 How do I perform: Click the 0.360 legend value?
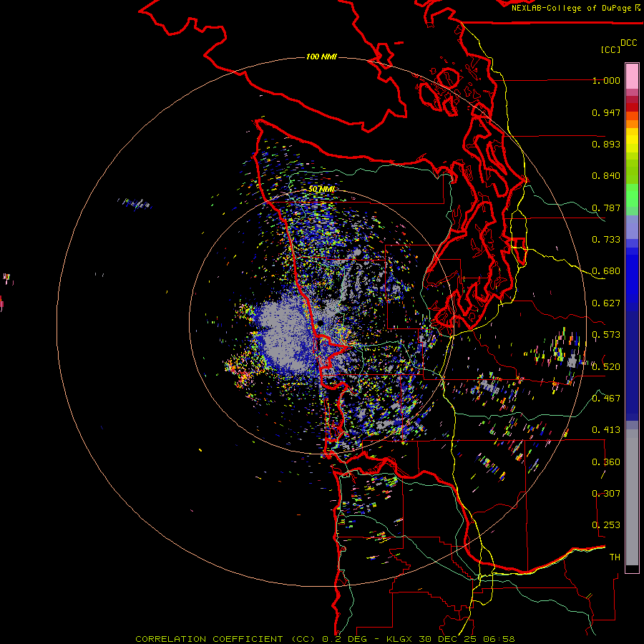click(606, 462)
